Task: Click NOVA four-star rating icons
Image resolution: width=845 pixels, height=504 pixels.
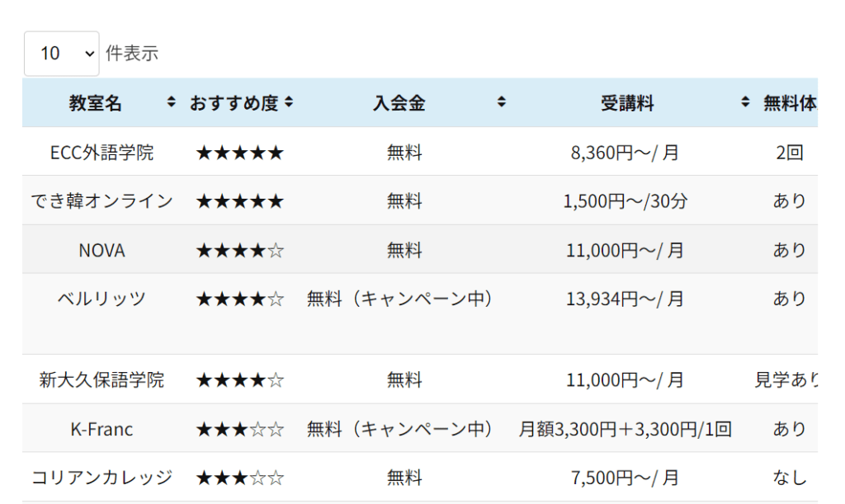Action: [239, 249]
